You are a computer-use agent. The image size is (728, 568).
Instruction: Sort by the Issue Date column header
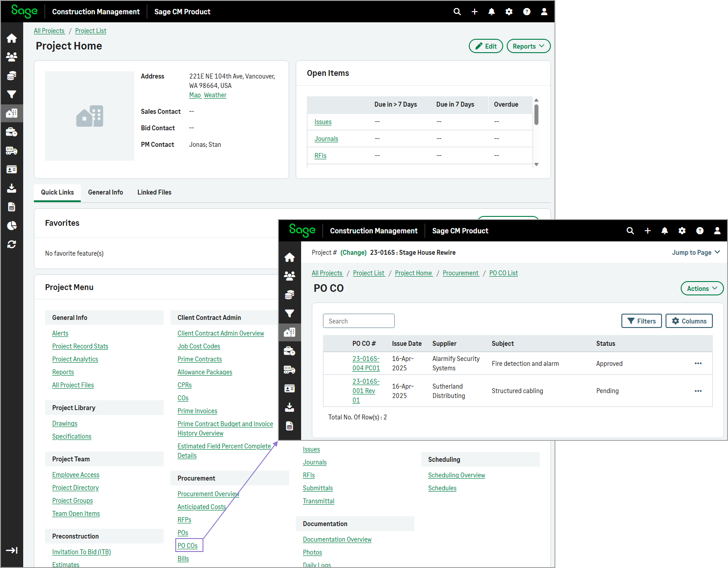pyautogui.click(x=407, y=344)
